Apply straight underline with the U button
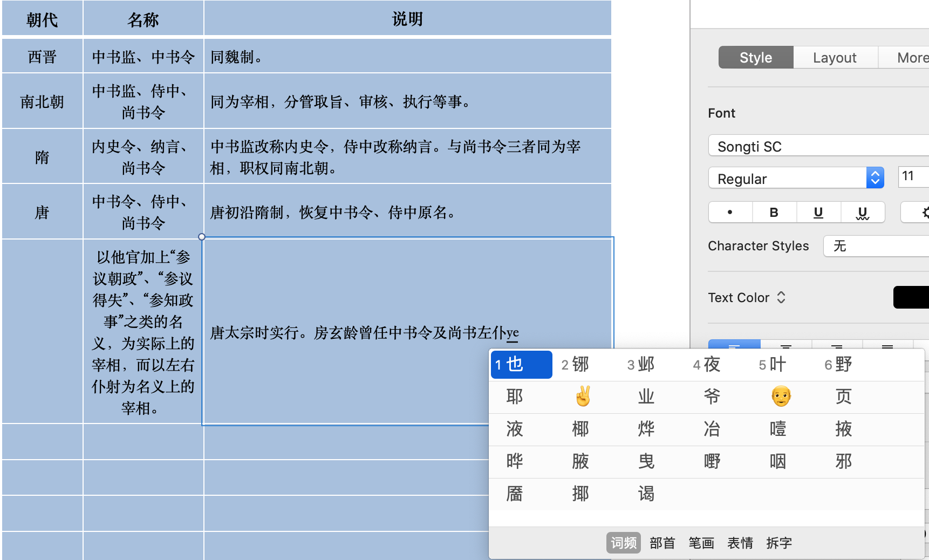This screenshot has width=929, height=560. click(818, 213)
